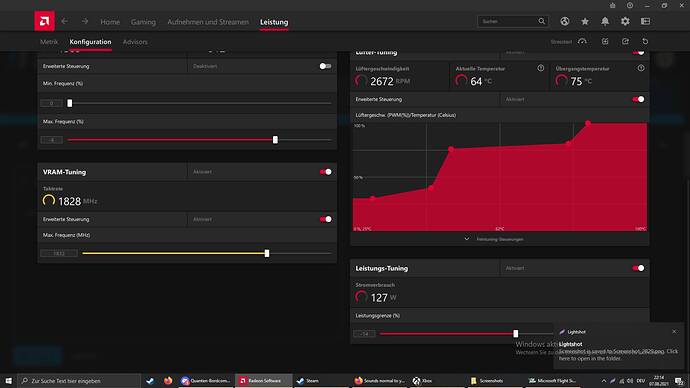Image resolution: width=690 pixels, height=388 pixels.
Task: Show hidden system tray icons chevron
Action: point(604,381)
